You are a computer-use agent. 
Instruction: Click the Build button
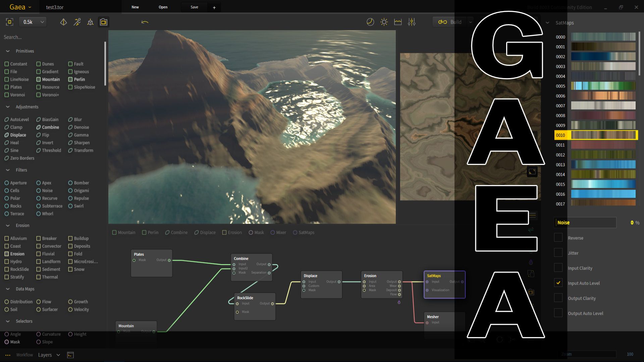(x=450, y=22)
